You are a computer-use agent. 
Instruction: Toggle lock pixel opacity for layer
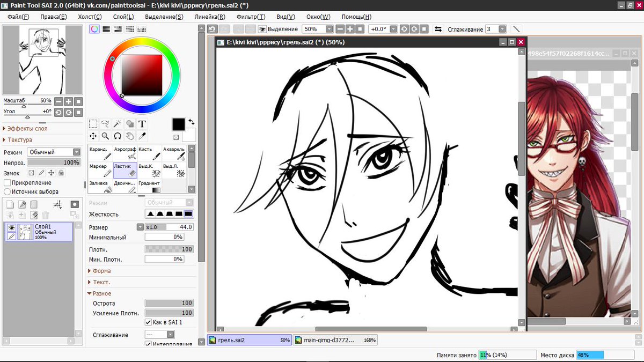(x=31, y=173)
